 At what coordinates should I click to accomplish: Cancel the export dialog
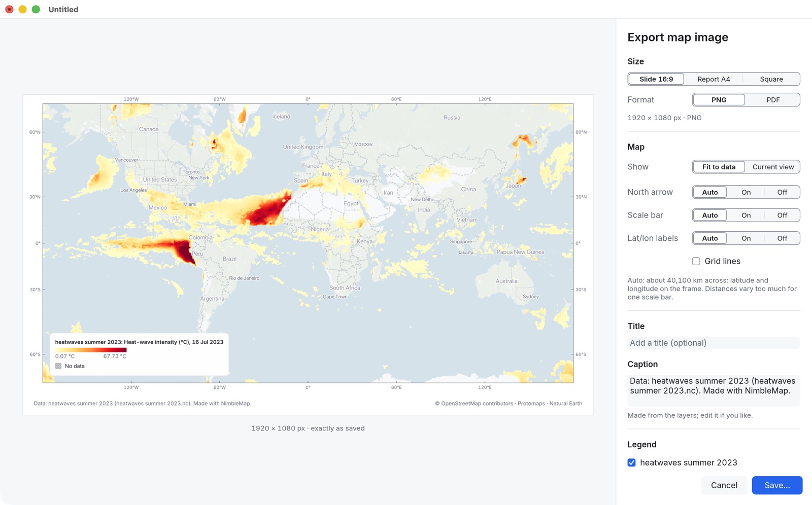pyautogui.click(x=724, y=485)
